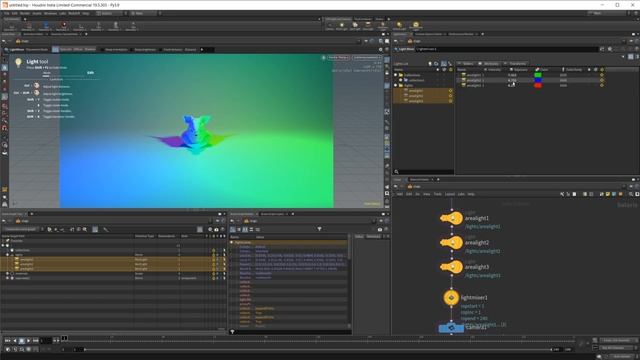640x360 pixels.
Task: Jump to the first frame
Action: click(x=7, y=340)
